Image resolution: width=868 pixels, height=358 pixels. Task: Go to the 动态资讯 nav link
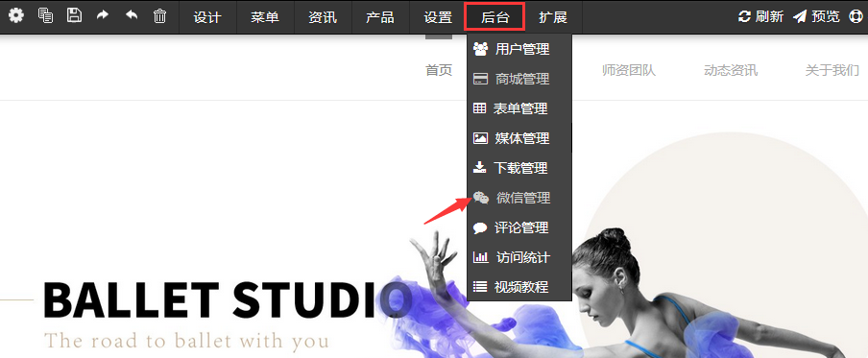coord(731,71)
